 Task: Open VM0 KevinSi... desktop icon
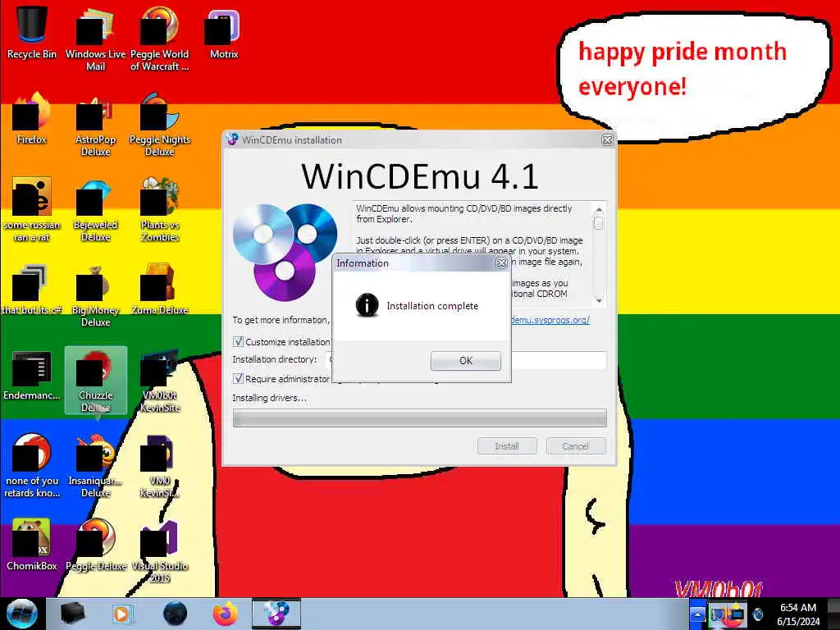pos(160,466)
